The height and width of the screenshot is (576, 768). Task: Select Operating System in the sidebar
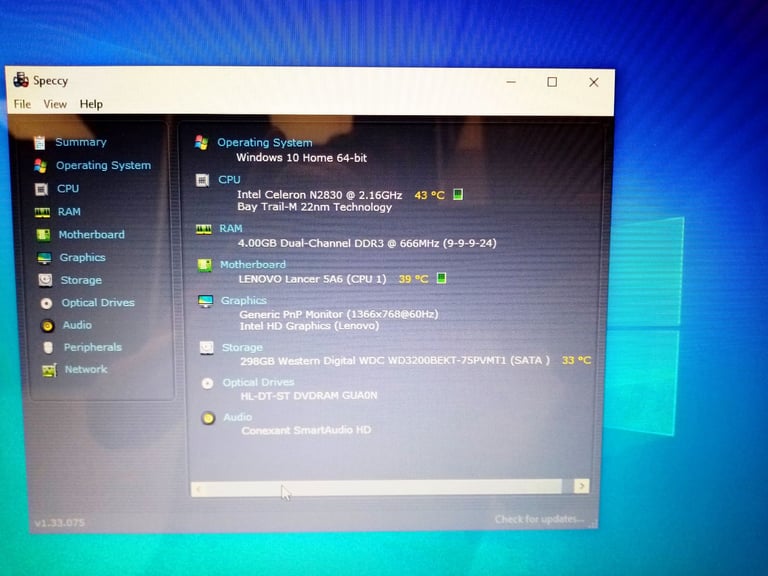[x=103, y=166]
